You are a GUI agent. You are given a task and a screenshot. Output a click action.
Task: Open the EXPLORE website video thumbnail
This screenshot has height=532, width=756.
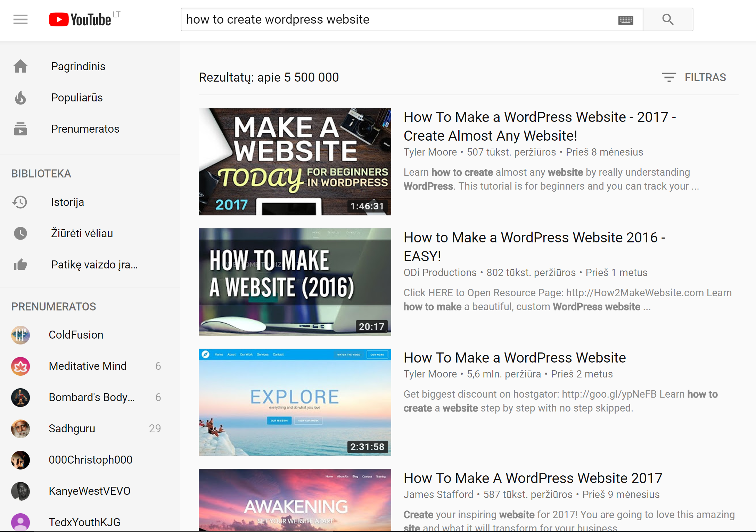tap(295, 402)
